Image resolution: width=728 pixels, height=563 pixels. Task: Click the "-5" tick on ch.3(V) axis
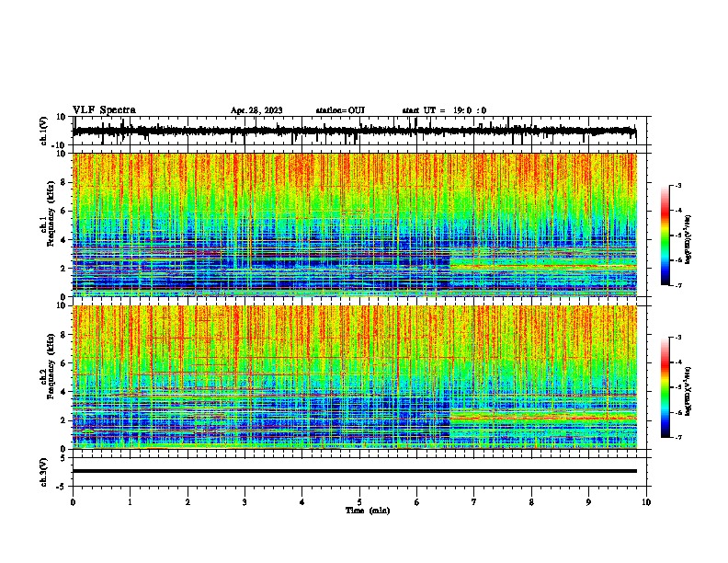[62, 487]
